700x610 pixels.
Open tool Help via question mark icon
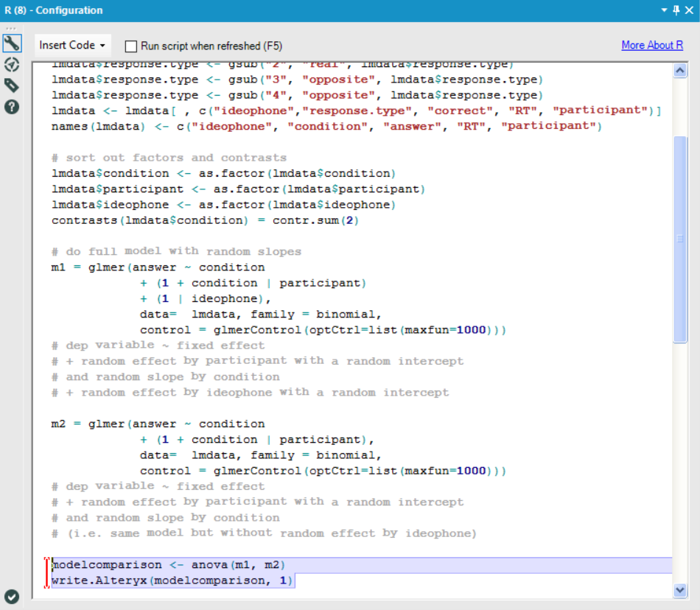coord(11,105)
